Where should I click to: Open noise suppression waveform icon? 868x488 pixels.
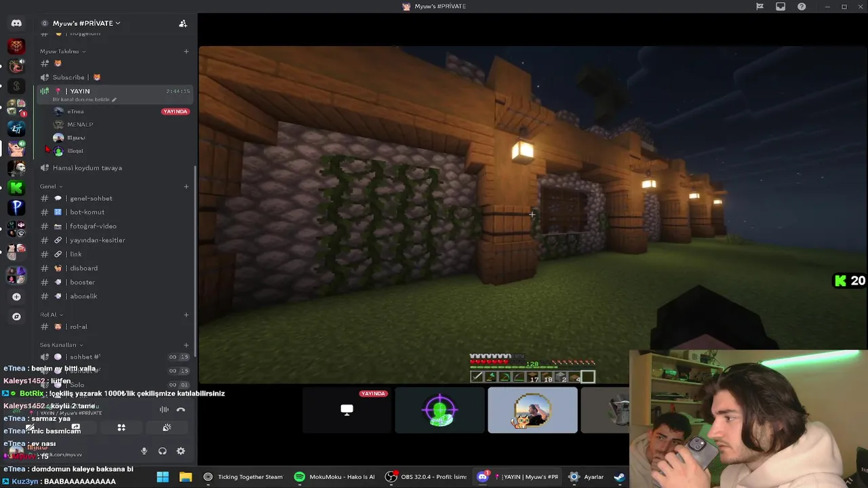(163, 409)
